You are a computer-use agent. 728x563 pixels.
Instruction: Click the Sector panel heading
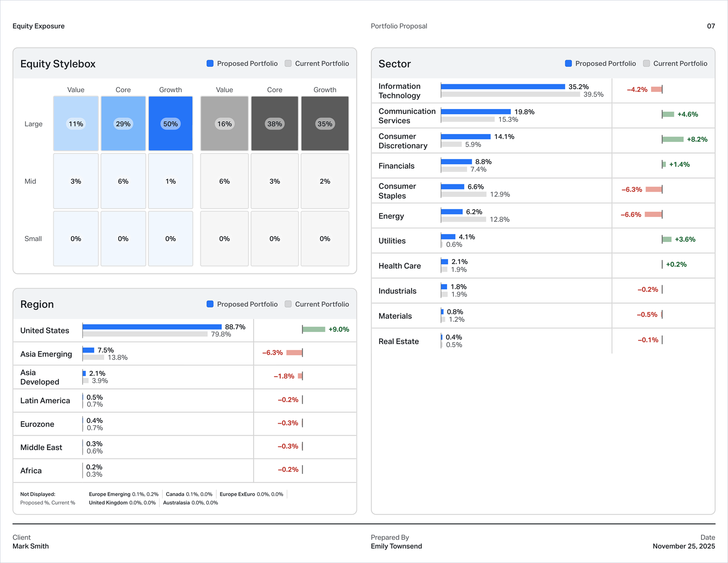pyautogui.click(x=394, y=64)
